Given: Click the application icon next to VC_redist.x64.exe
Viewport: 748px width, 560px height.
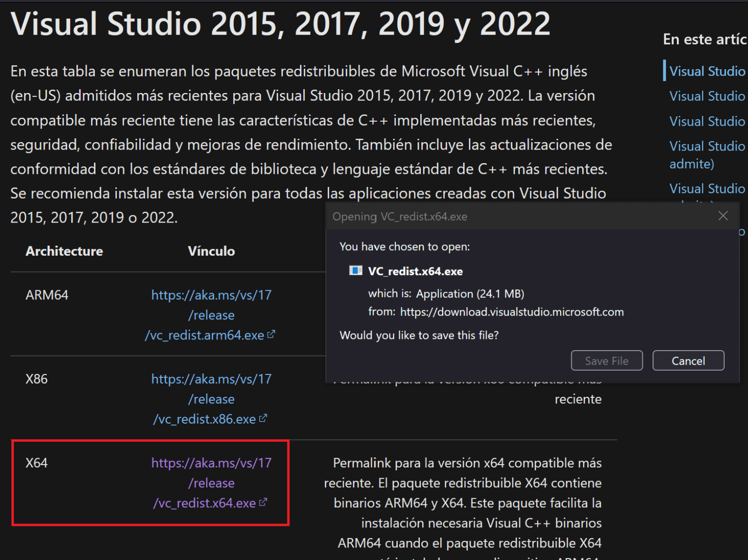Looking at the screenshot, I should pos(356,271).
